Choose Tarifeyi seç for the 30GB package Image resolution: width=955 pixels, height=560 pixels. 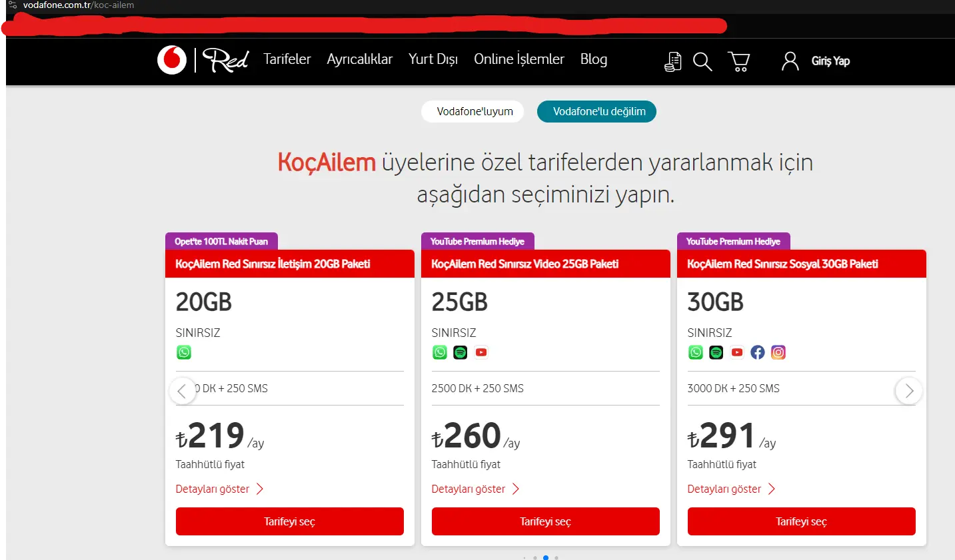[x=802, y=521]
